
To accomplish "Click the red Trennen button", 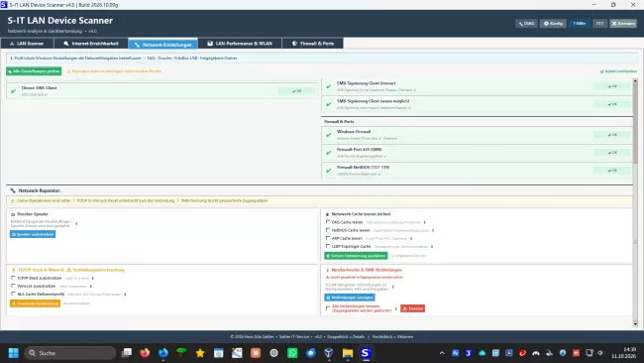I will (412, 308).
